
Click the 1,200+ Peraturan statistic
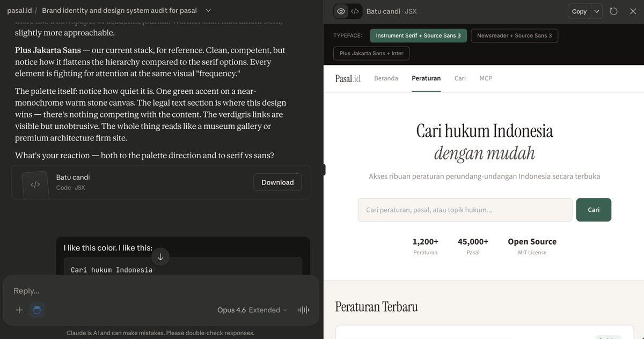425,246
